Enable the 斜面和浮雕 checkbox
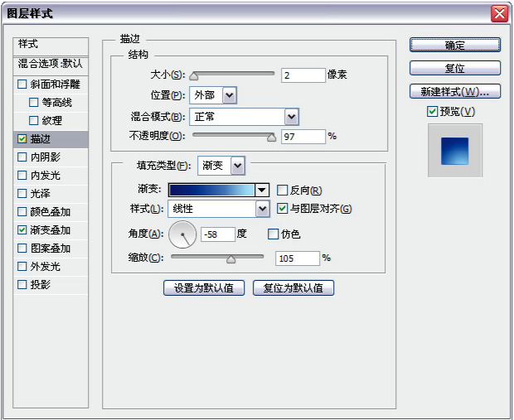This screenshot has width=514, height=420. [22, 84]
